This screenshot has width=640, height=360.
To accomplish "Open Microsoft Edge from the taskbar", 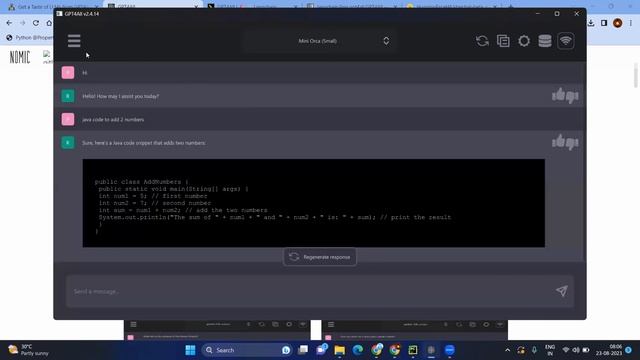I will click(x=358, y=350).
